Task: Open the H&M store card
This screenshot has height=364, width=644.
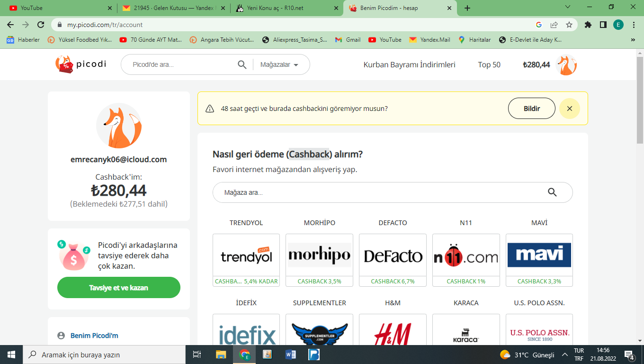Action: tap(393, 329)
